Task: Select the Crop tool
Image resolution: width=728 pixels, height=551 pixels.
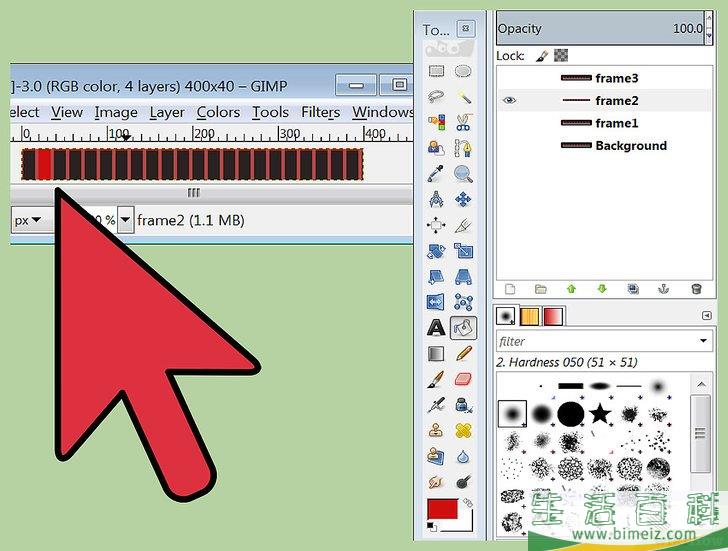Action: (463, 226)
